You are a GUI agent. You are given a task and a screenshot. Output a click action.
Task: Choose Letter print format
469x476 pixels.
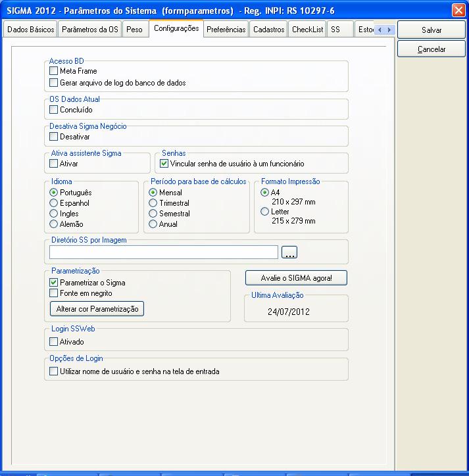click(x=264, y=211)
